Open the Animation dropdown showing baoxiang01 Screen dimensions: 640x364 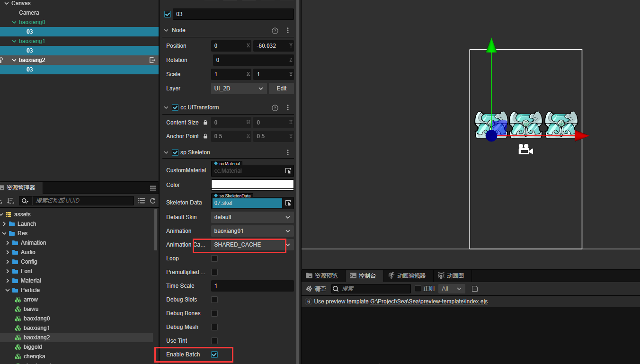pyautogui.click(x=252, y=231)
